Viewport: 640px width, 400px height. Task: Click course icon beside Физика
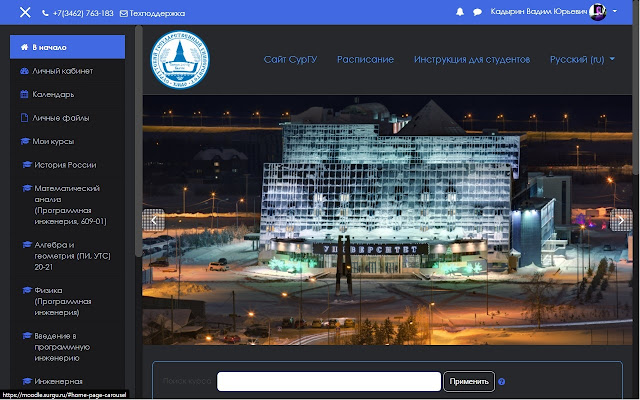(x=27, y=290)
